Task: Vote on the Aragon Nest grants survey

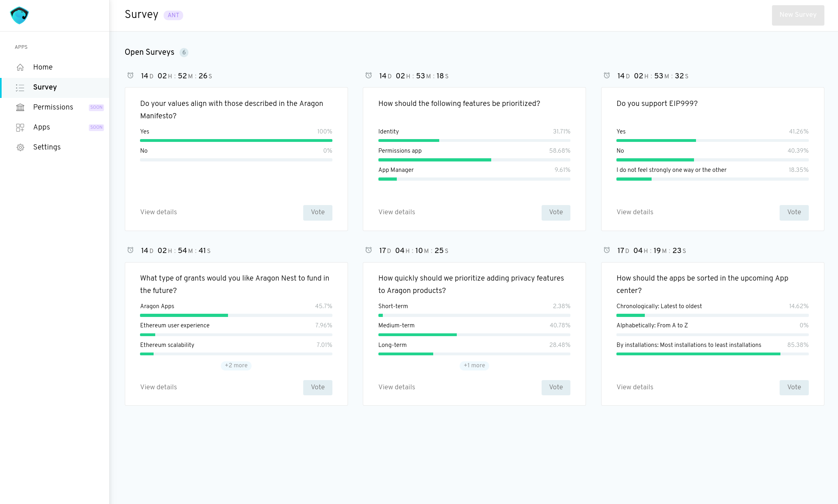Action: [x=318, y=388]
